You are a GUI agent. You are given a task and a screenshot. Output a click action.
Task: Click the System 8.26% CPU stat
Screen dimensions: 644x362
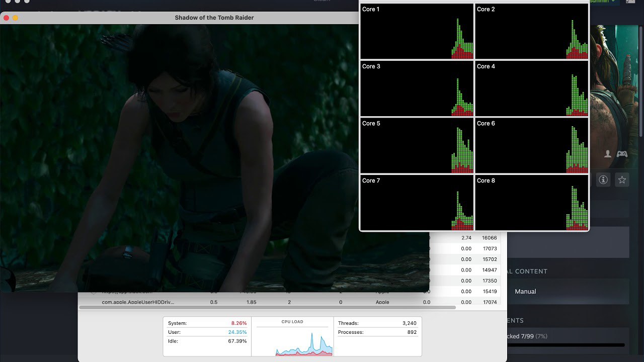(x=207, y=323)
